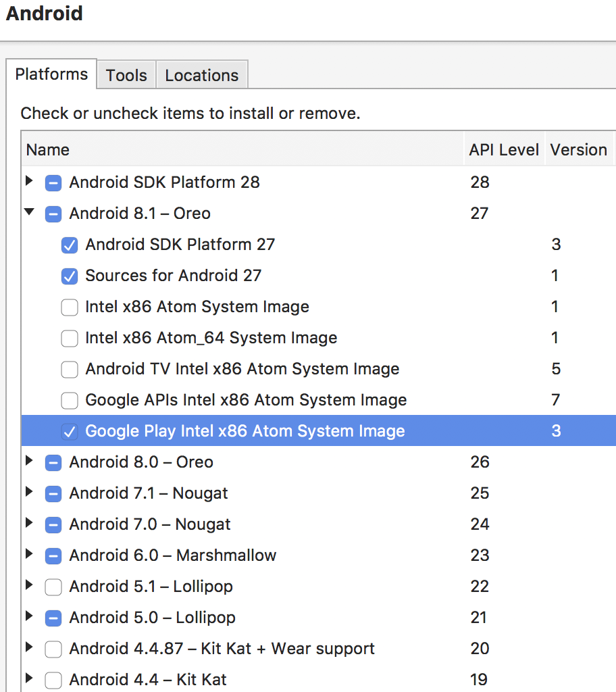Switch to the Platforms tab
616x692 pixels.
click(x=51, y=74)
